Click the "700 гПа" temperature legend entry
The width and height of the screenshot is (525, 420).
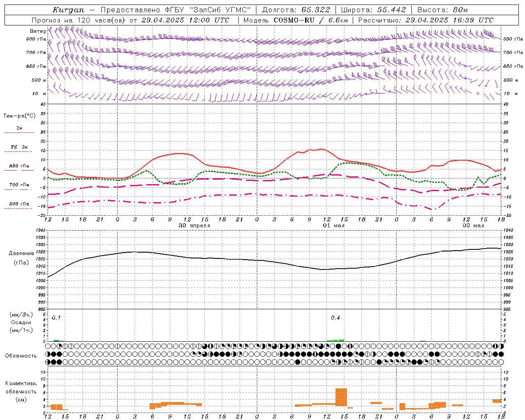[19, 185]
